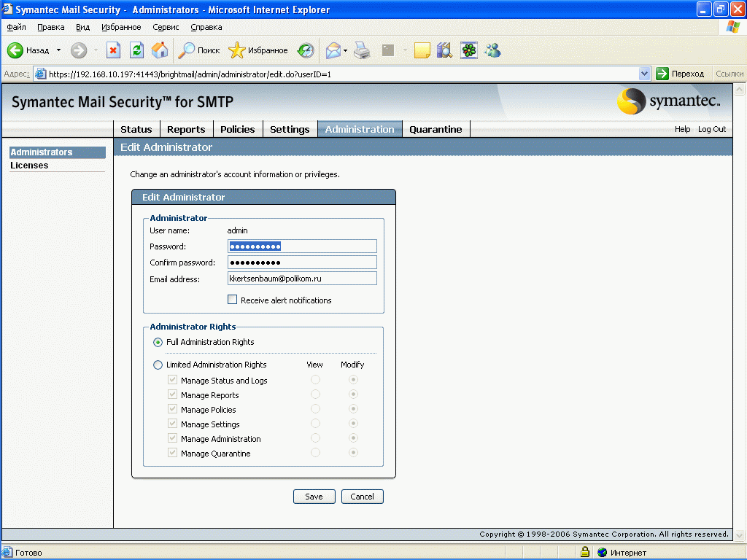Open the Help link
The image size is (747, 560).
[x=682, y=129]
